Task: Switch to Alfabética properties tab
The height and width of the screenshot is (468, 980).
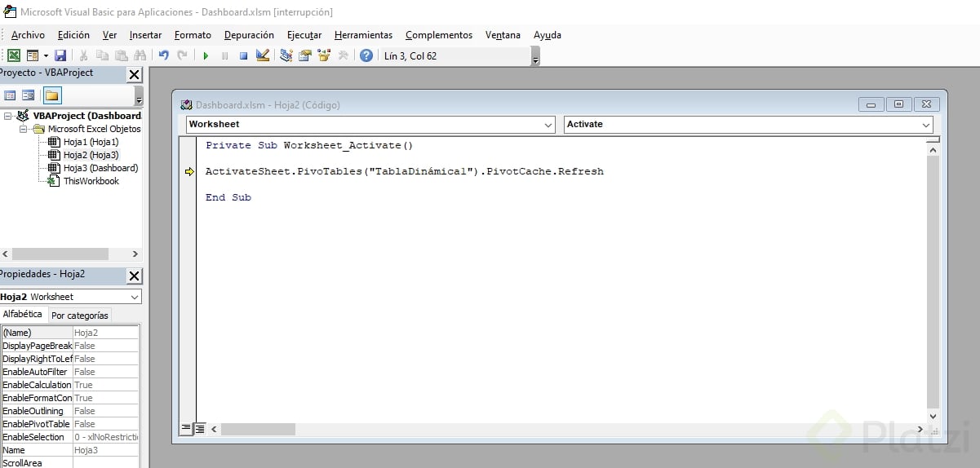Action: [x=23, y=314]
